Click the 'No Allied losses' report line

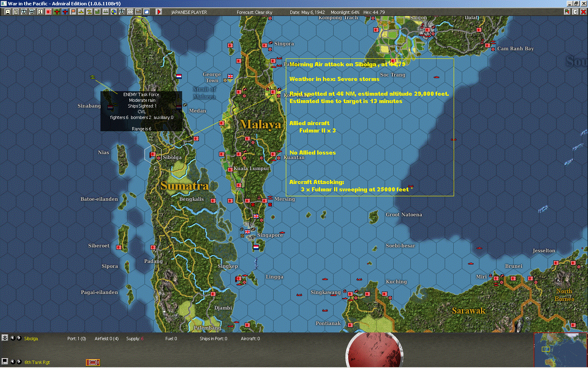(312, 153)
